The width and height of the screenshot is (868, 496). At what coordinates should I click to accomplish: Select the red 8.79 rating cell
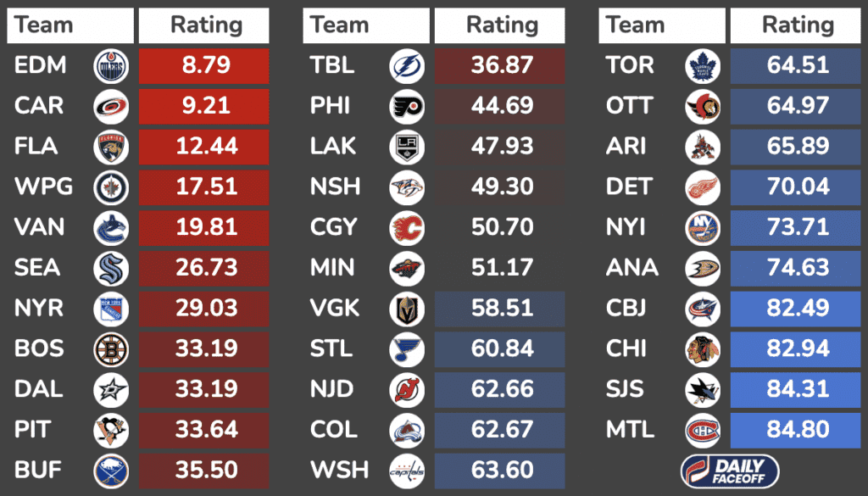(x=204, y=66)
